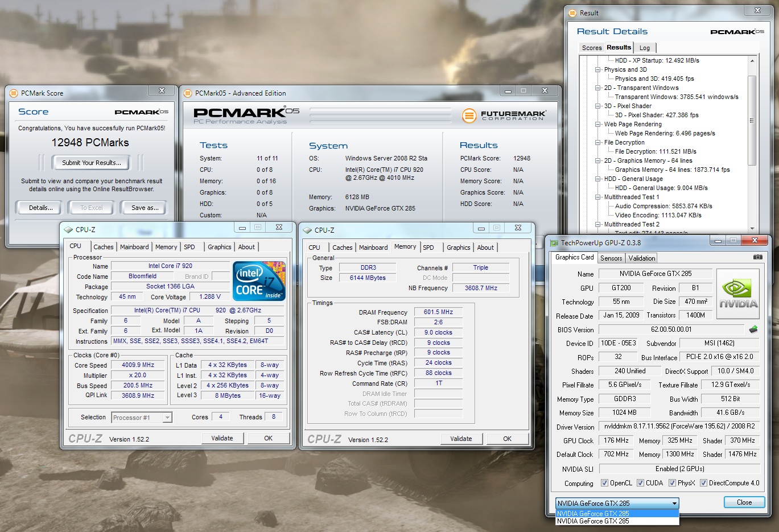Switch to Scores tab in Result window

(x=592, y=48)
